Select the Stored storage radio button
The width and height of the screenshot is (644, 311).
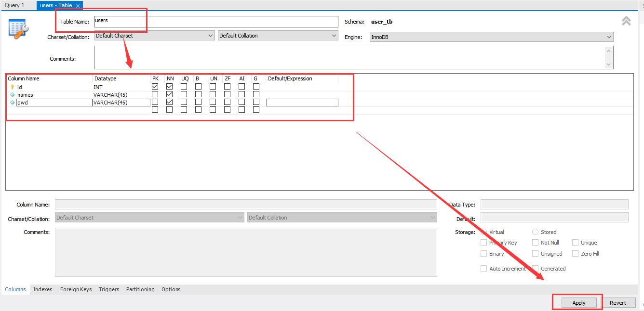pyautogui.click(x=535, y=232)
